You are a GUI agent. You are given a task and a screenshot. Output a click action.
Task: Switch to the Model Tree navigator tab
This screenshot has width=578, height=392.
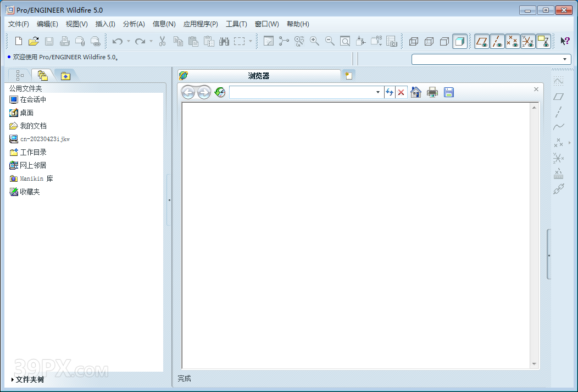(x=20, y=76)
